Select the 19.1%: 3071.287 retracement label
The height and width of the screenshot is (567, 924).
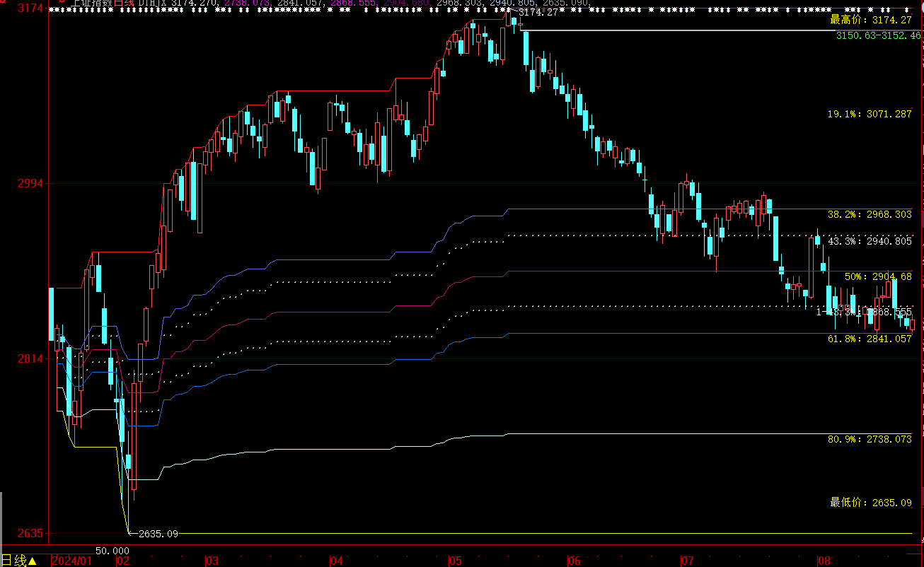[x=870, y=114]
